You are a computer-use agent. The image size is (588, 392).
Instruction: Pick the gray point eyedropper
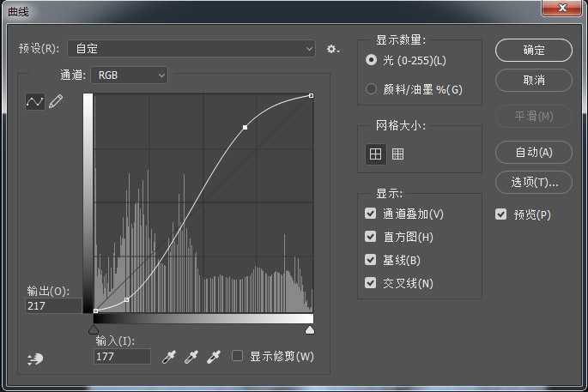(191, 357)
